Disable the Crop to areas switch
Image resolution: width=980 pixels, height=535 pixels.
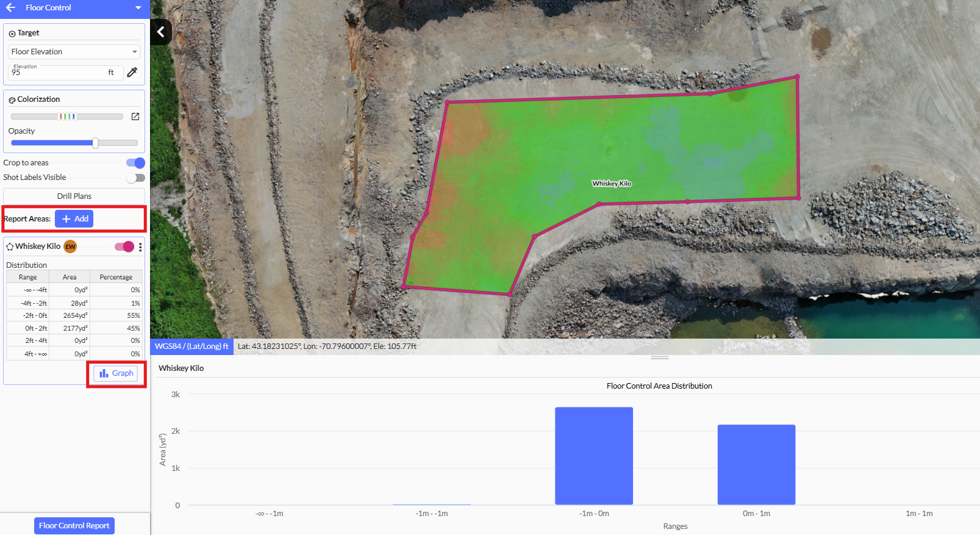(135, 163)
